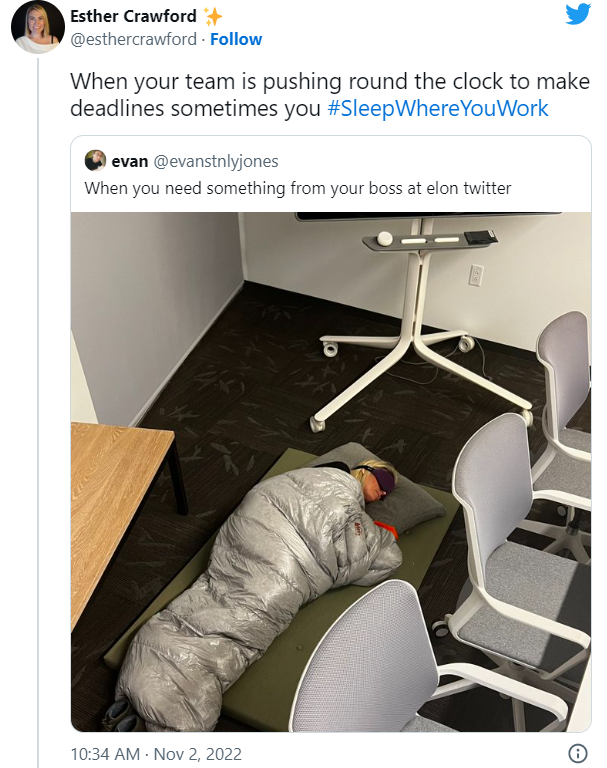
Task: Open Esther Crawford's profile avatar
Action: 38,26
